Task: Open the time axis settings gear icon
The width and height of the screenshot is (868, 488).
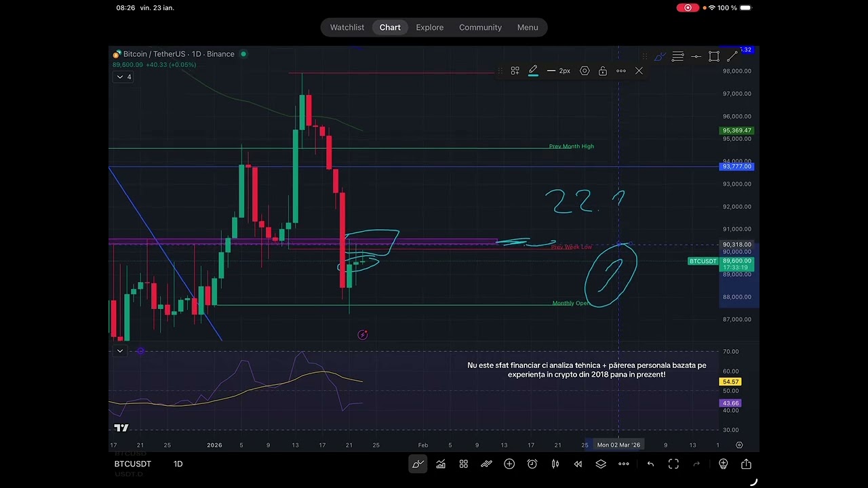Action: click(x=739, y=445)
